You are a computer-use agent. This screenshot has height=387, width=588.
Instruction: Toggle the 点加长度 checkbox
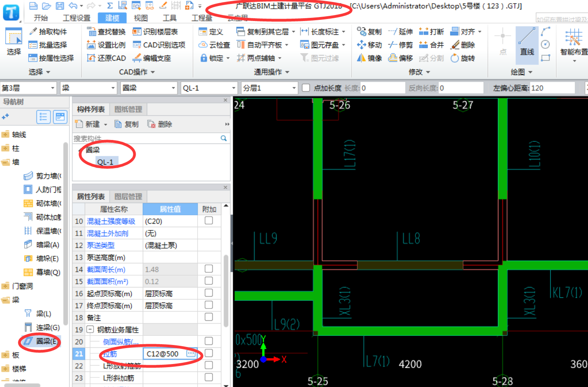(306, 88)
